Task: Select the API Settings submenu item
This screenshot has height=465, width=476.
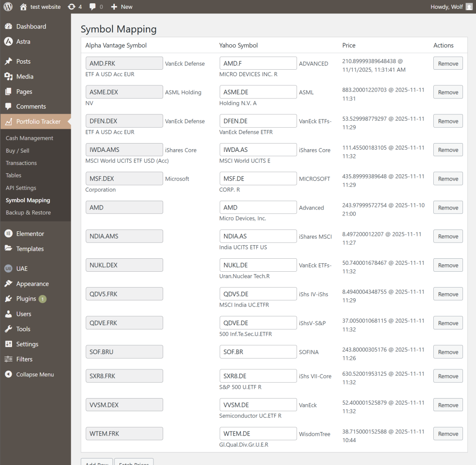Action: [21, 188]
